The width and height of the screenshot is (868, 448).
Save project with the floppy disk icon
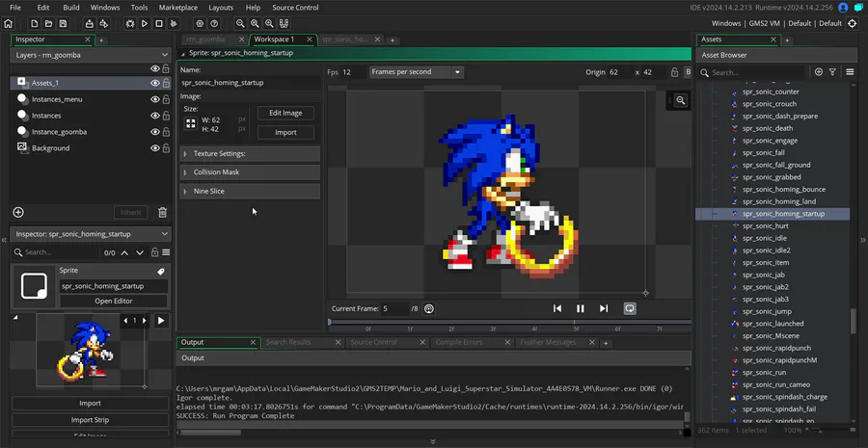click(x=63, y=24)
